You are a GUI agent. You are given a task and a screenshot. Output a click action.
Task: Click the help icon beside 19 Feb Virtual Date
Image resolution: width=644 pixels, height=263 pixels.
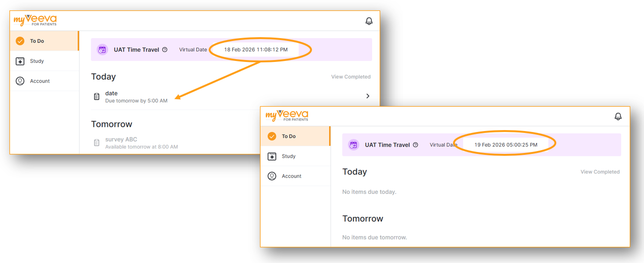coord(415,145)
